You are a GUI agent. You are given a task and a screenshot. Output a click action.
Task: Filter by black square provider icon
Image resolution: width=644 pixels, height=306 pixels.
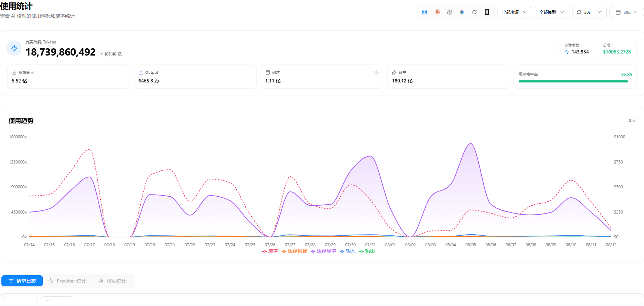click(x=487, y=12)
